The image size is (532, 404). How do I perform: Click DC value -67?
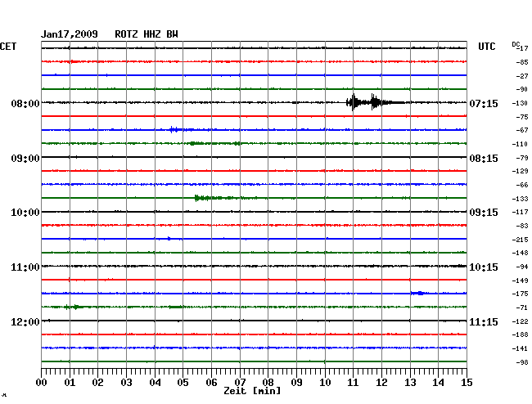point(522,130)
